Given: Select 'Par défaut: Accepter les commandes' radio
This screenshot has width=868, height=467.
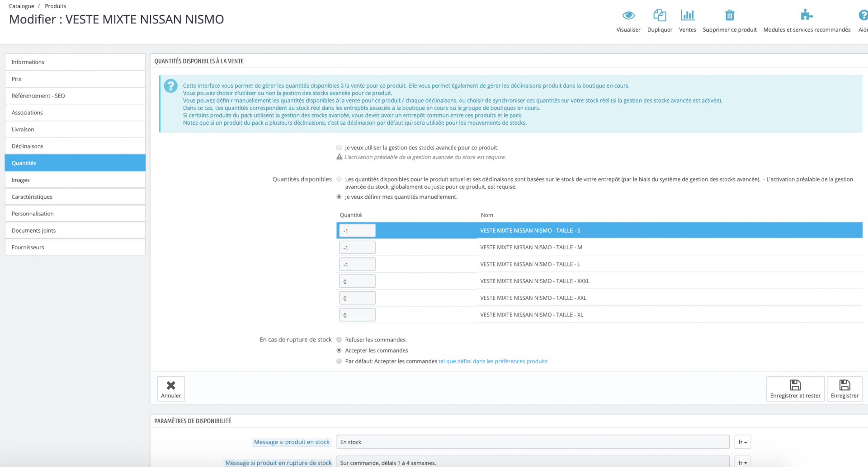Looking at the screenshot, I should pos(339,361).
